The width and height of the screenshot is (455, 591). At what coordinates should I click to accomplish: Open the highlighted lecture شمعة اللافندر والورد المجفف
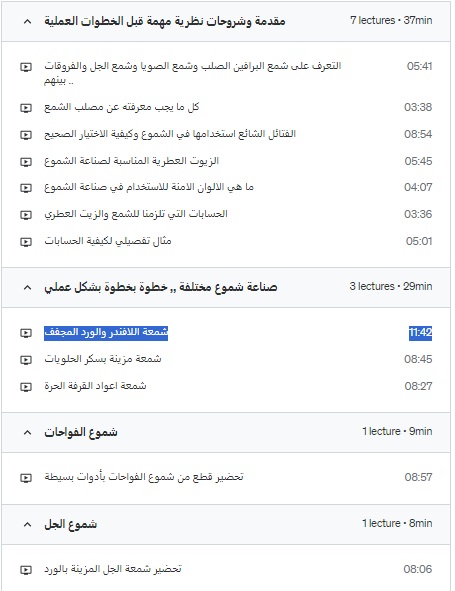[x=106, y=333]
